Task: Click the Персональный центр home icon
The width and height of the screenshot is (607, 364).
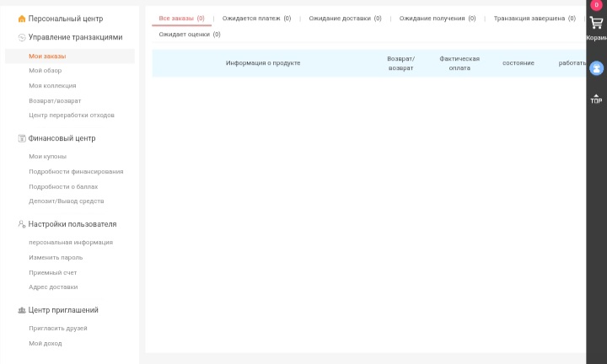Action: 22,19
